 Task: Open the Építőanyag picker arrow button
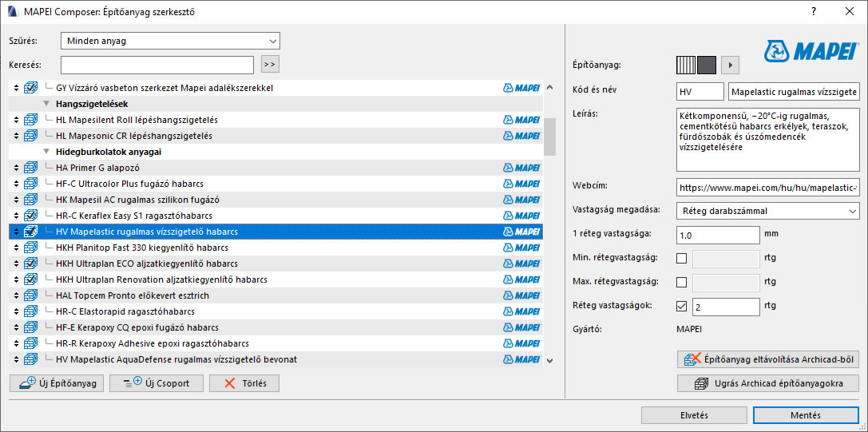[x=731, y=65]
